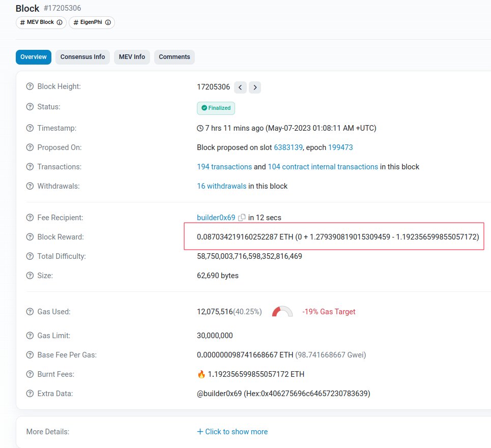
Task: Click the flame icon next to Burnt Fees
Action: pos(201,374)
